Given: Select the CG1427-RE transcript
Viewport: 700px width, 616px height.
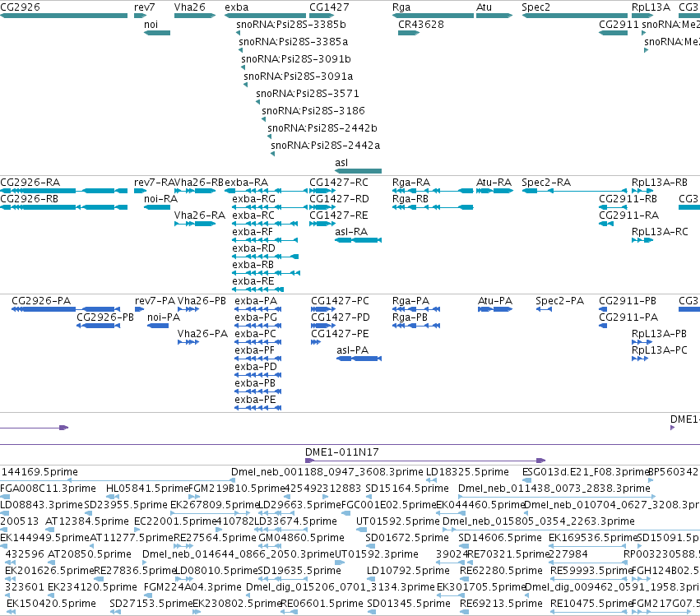Looking at the screenshot, I should 322,224.
